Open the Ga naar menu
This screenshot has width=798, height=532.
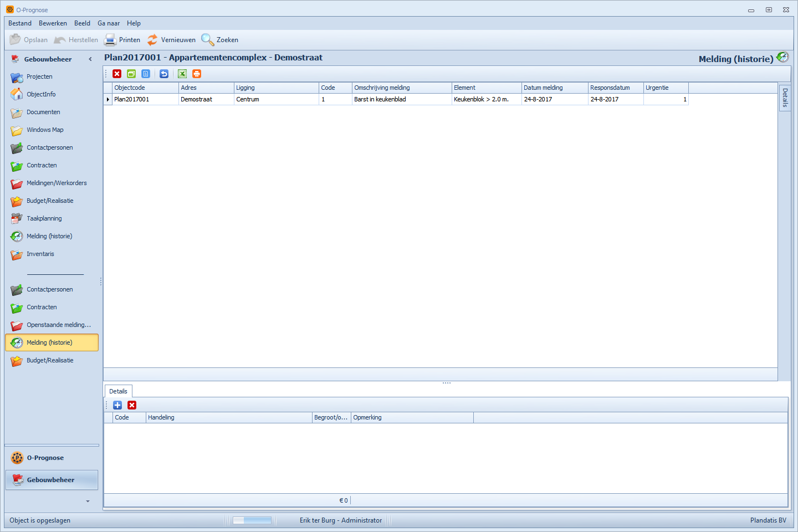click(x=109, y=23)
